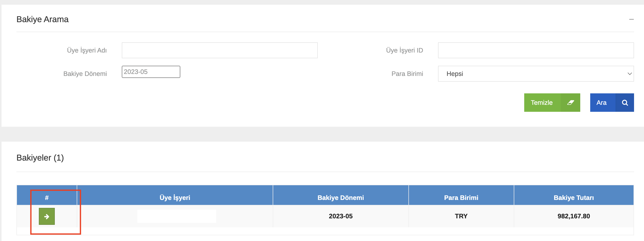Select the 2023-05 period cell in table
The width and height of the screenshot is (644, 241).
[340, 216]
